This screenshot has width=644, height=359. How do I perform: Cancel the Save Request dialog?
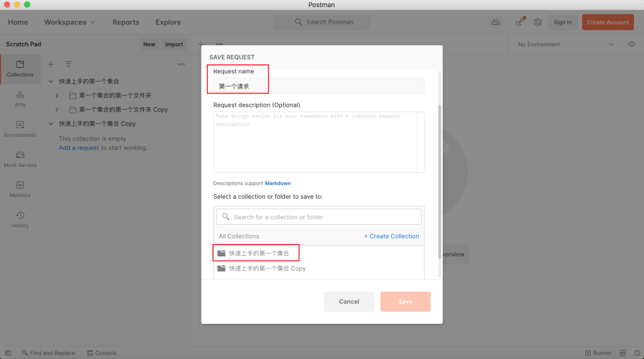[349, 302]
